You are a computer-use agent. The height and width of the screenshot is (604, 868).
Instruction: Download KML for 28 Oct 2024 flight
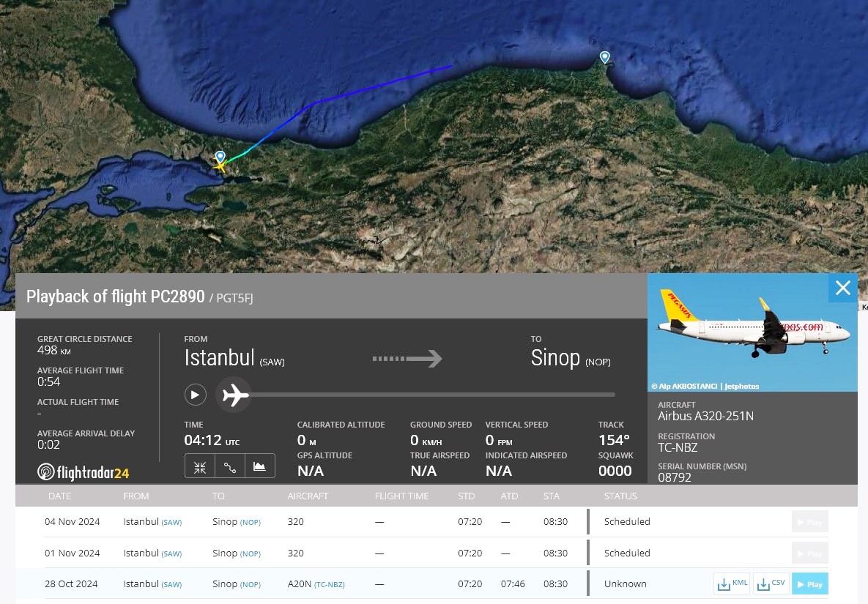pos(732,584)
